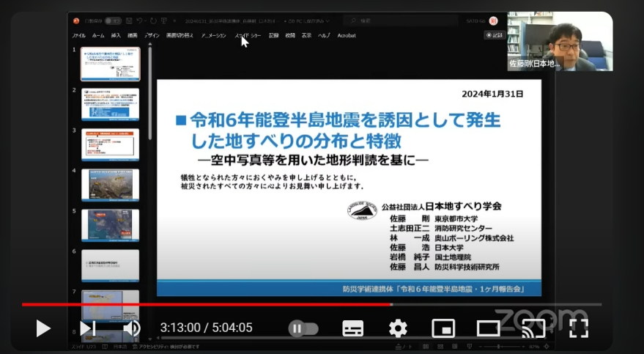Image resolution: width=644 pixels, height=354 pixels.
Task: Click the PowerPoint save icon
Action: 129,21
